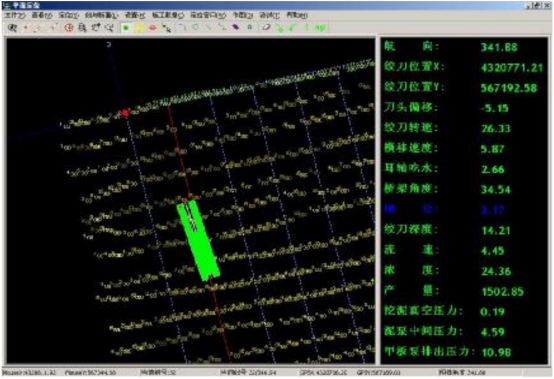
Task: Select the arrow pointer tool
Action: (x=167, y=28)
